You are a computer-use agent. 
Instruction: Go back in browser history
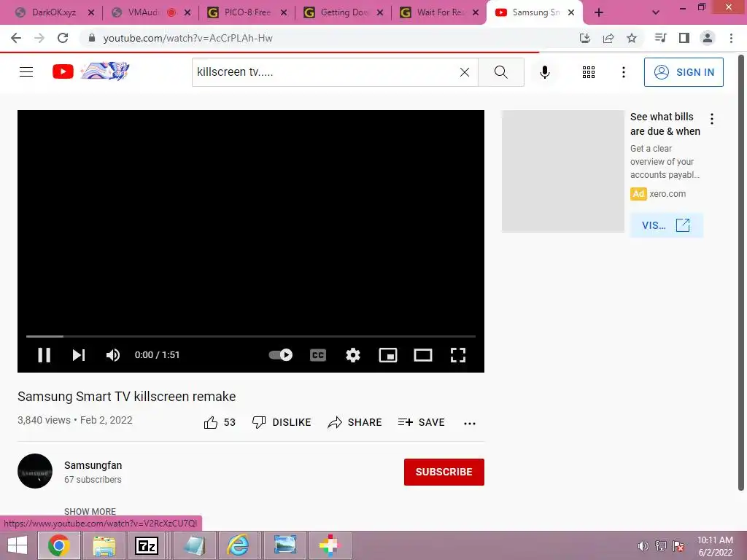point(16,38)
